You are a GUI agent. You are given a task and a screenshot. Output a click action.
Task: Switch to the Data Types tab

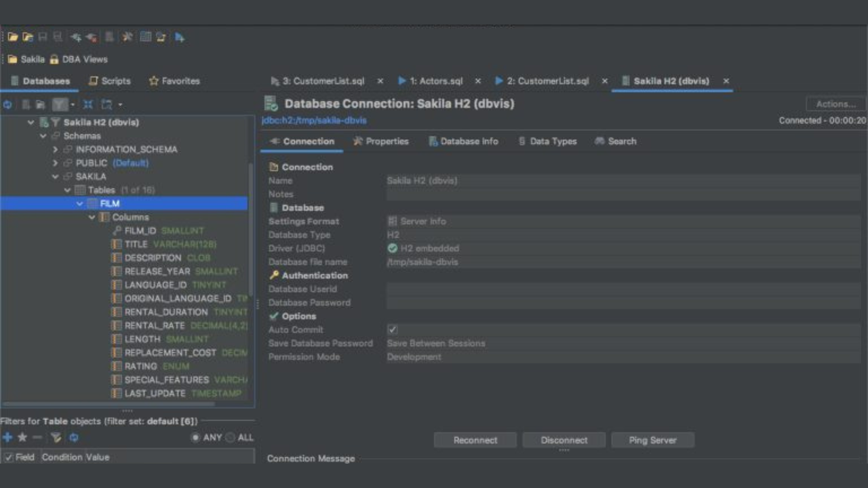(x=547, y=141)
